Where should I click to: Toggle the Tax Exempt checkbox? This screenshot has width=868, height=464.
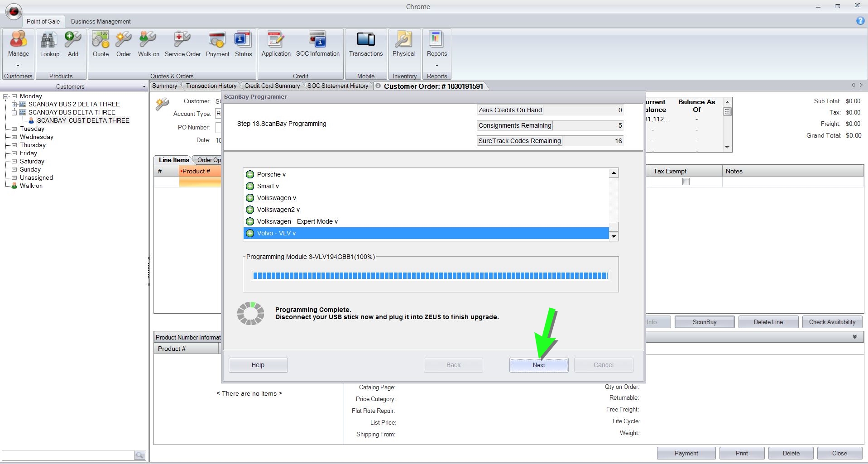[686, 182]
